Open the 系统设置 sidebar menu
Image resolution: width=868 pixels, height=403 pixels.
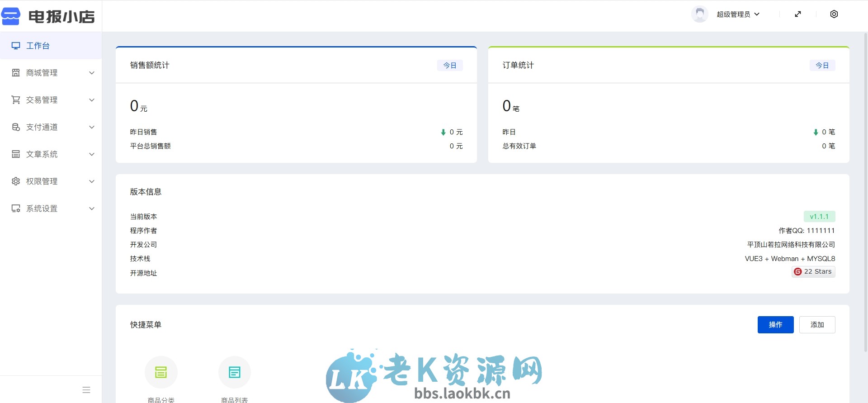[x=51, y=209]
